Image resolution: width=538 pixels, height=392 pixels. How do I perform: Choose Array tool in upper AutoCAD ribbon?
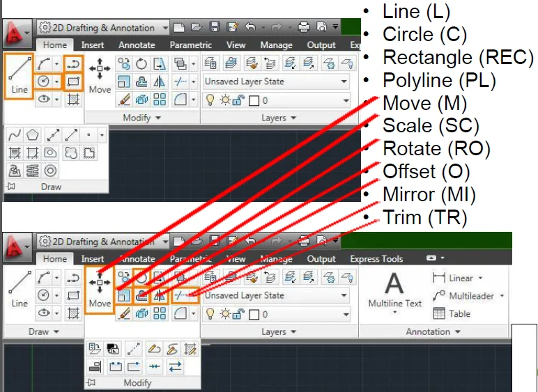(160, 100)
